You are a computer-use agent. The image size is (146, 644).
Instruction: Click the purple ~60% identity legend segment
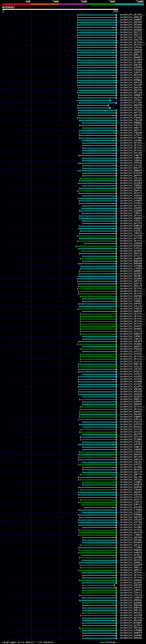pyautogui.click(x=73, y=4)
